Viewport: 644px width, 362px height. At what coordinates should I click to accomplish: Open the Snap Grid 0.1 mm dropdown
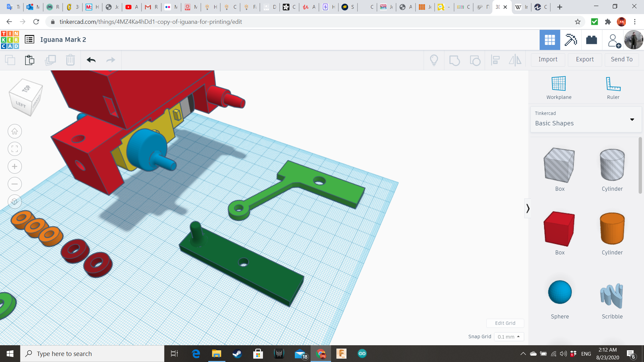point(509,337)
